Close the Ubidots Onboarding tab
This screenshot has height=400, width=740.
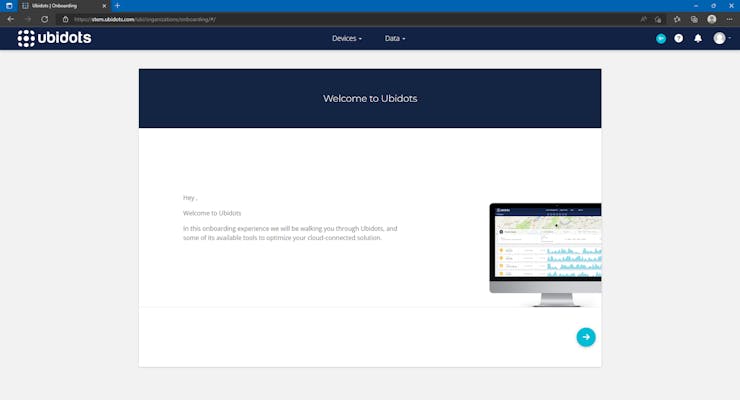pos(104,6)
